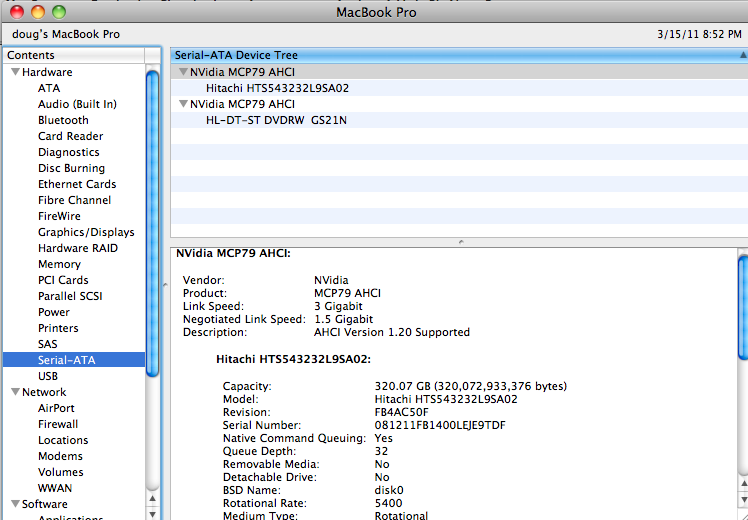Open Diagnostics in the sidebar
Image resolution: width=748 pixels, height=520 pixels.
69,152
